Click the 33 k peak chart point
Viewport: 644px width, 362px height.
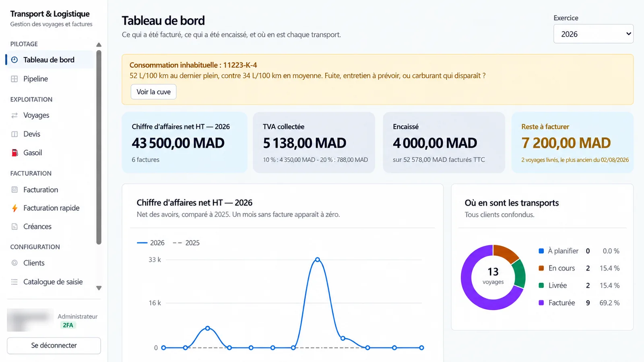point(318,260)
